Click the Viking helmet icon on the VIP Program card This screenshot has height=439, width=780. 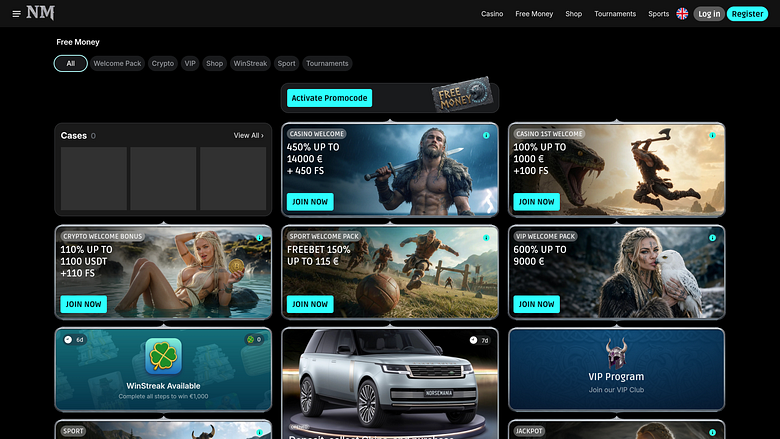pyautogui.click(x=616, y=353)
